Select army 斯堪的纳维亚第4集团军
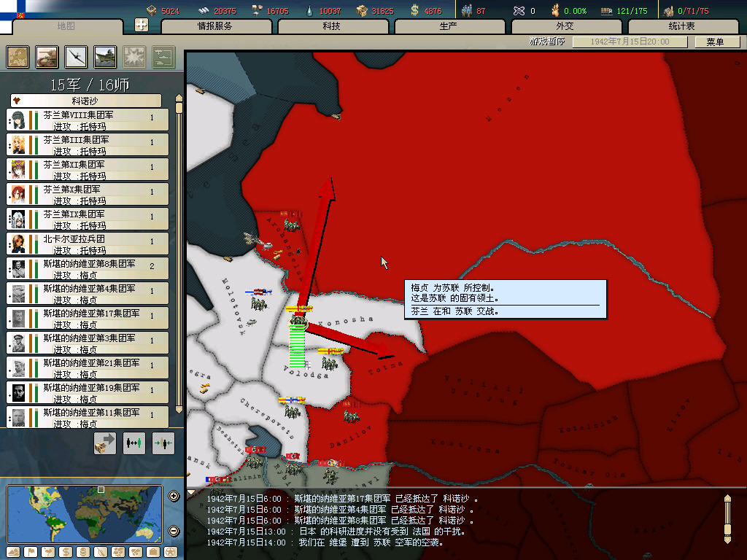The image size is (747, 560). pyautogui.click(x=88, y=293)
